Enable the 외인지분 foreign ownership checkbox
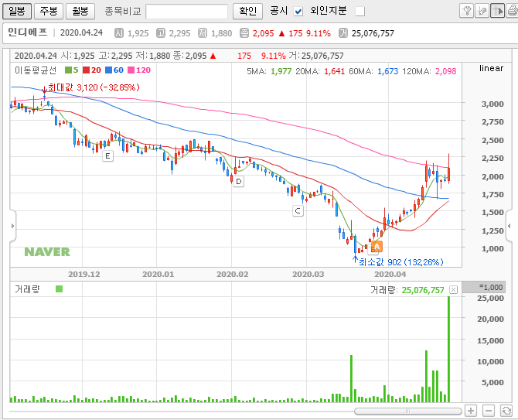The width and height of the screenshot is (518, 420). 360,12
